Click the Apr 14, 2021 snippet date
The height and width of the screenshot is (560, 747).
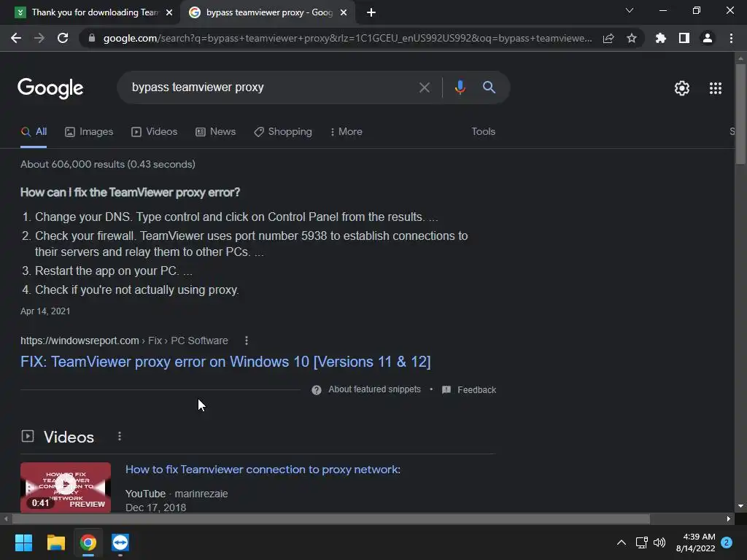(x=45, y=311)
